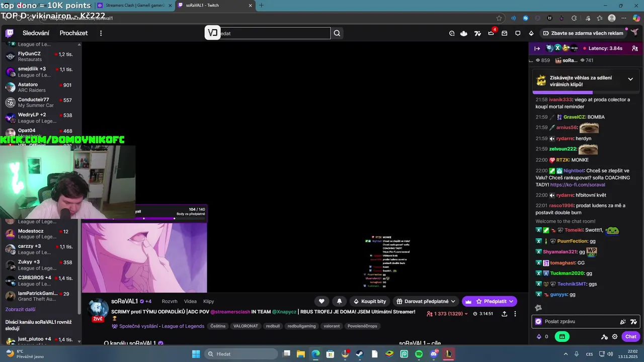Click Zobrazit další in the sidebar

point(21,309)
